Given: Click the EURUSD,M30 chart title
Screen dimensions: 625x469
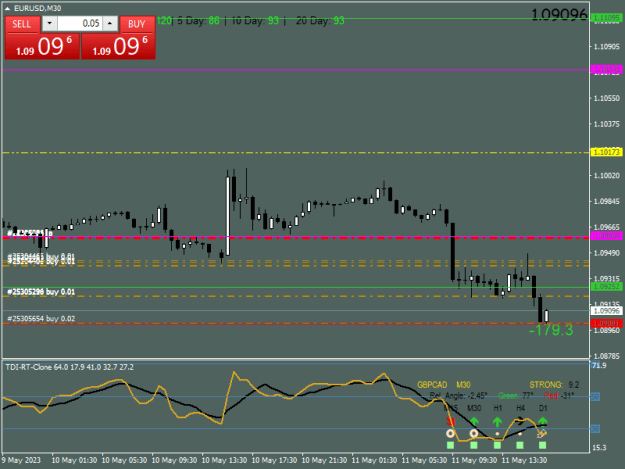Looking at the screenshot, I should [x=37, y=8].
